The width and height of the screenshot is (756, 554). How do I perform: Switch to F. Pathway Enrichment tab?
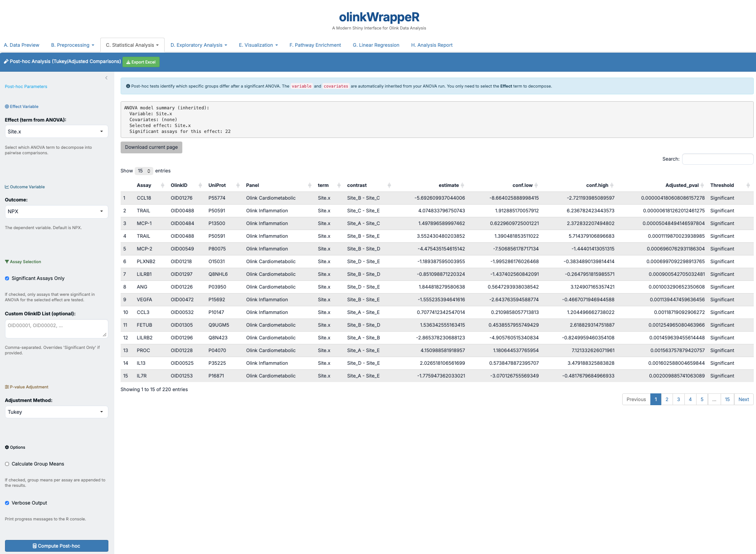click(315, 45)
